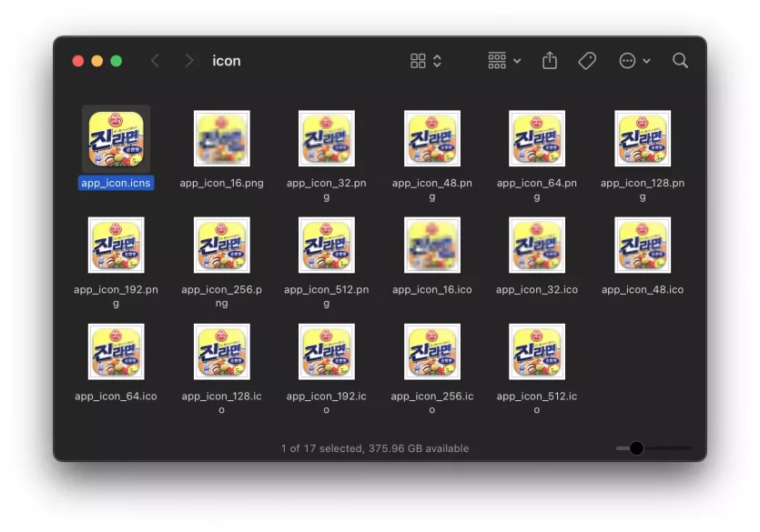
Task: Close the Finder window with red button
Action: tap(78, 61)
